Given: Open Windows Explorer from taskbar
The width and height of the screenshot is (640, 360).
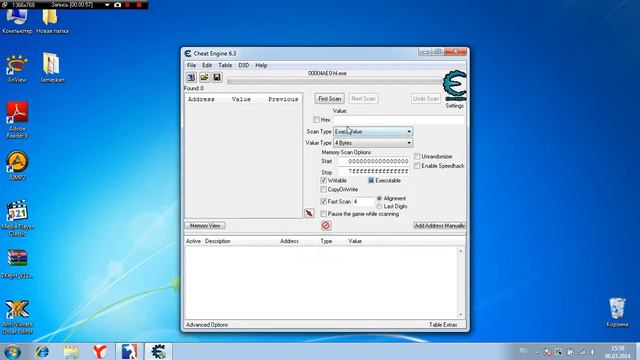Looking at the screenshot, I should click(x=71, y=351).
